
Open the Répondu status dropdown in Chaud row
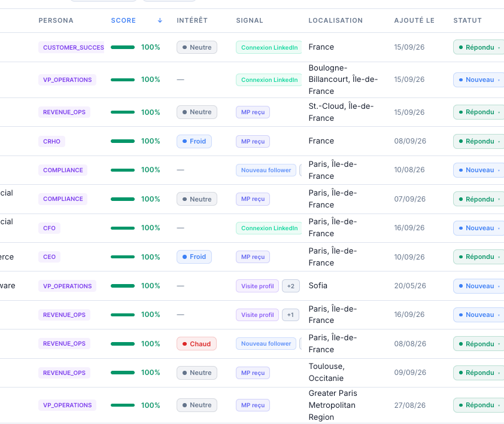coord(479,344)
